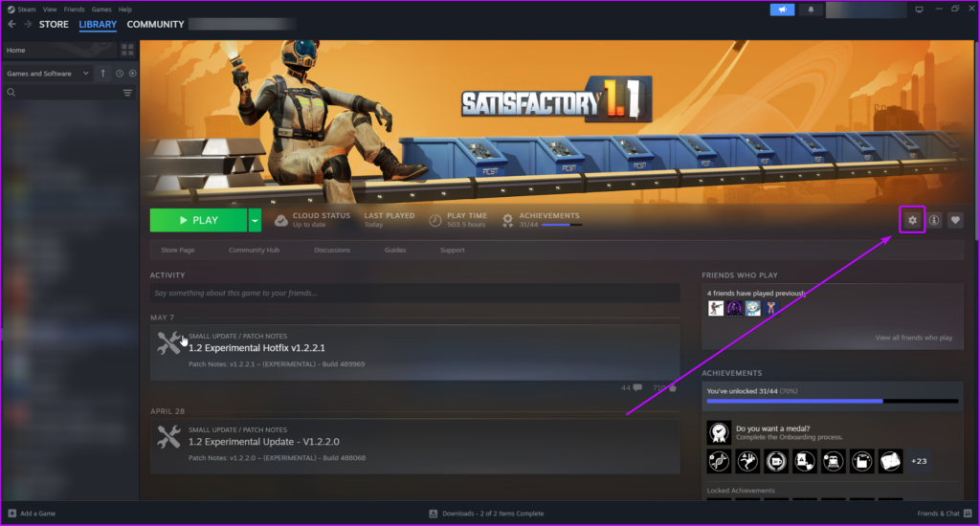Image resolution: width=980 pixels, height=526 pixels.
Task: Open the Community Hub link
Action: click(254, 250)
